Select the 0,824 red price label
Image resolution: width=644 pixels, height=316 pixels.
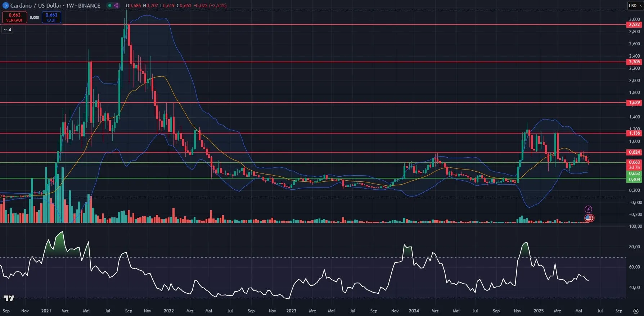coord(634,152)
